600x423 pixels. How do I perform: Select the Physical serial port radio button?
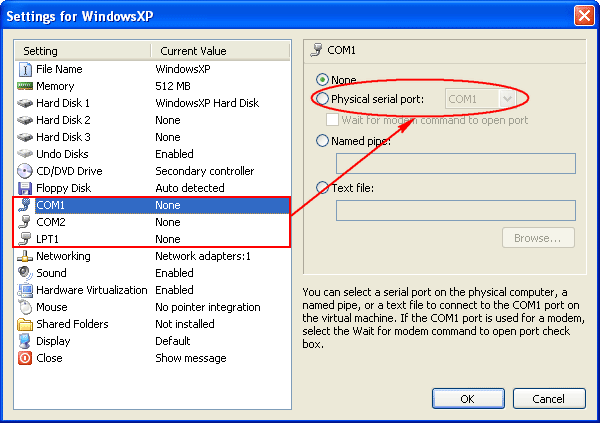click(322, 99)
